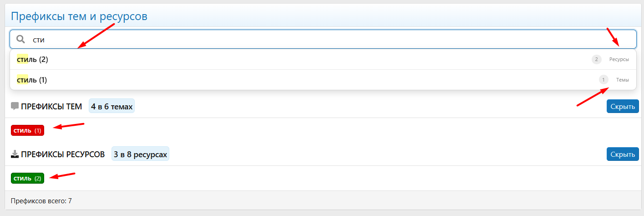Hide the ПРЕФИКСЫ РЕСУРСОВ section with Скрыть
The height and width of the screenshot is (216, 644).
pyautogui.click(x=622, y=154)
